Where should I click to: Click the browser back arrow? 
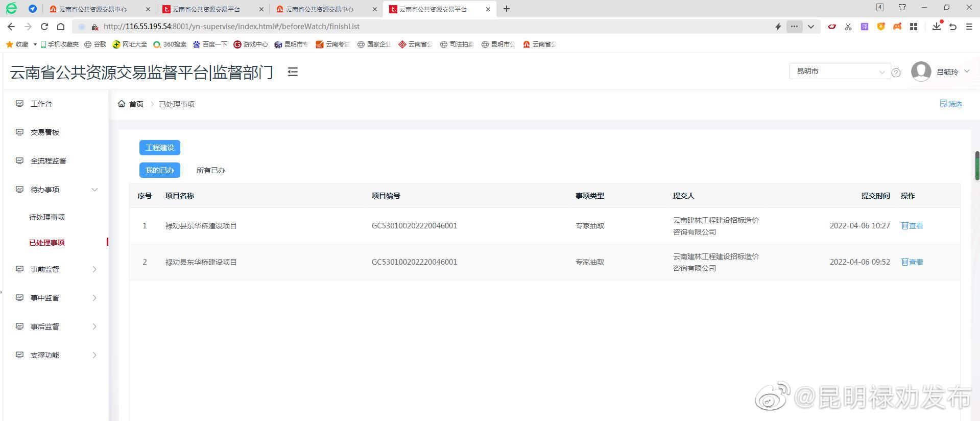coord(11,27)
